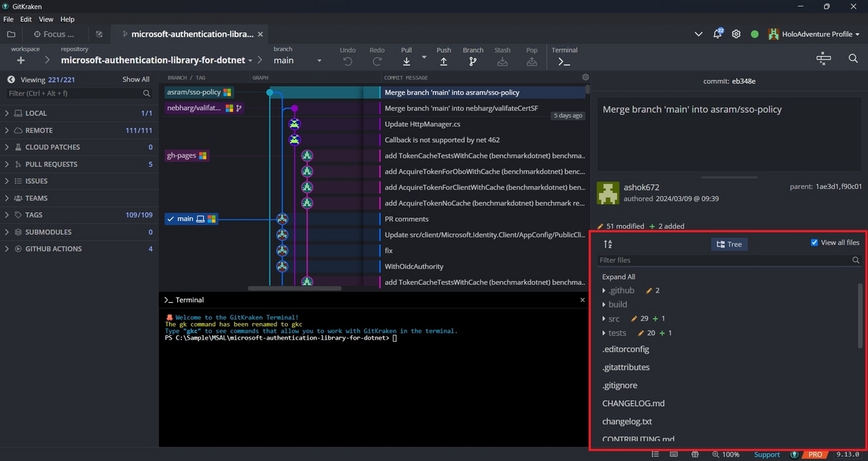This screenshot has width=868, height=461.
Task: Open the Help menu
Action: coord(67,20)
